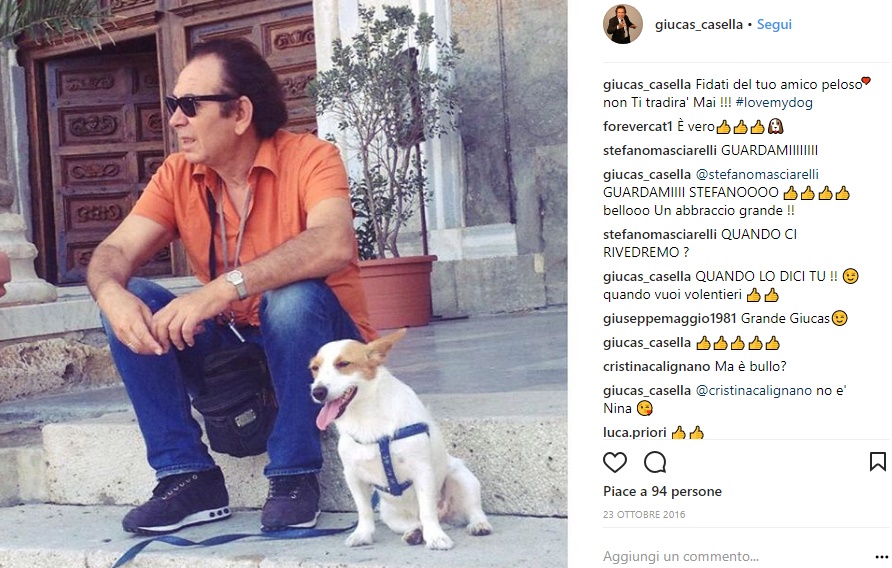
Task: Click the photo of man and dog
Action: point(283,284)
